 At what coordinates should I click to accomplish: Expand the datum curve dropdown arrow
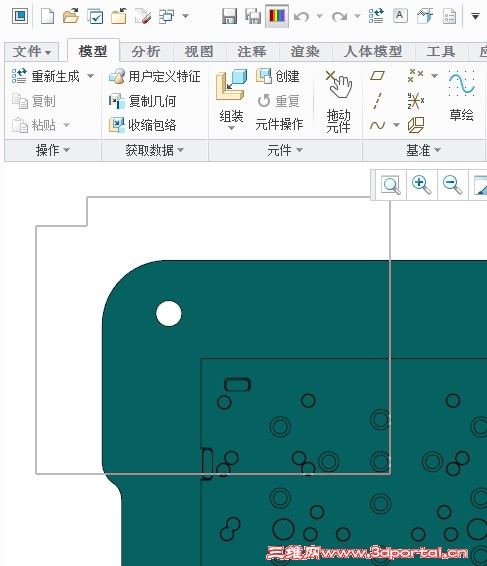point(396,125)
